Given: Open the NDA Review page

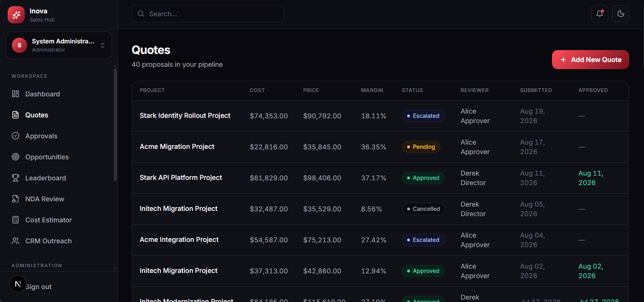Looking at the screenshot, I should coord(59,199).
